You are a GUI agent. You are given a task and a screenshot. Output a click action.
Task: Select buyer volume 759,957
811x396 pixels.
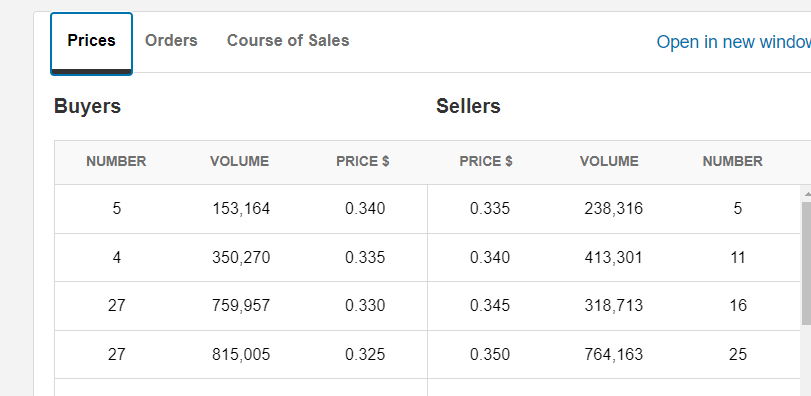tap(241, 306)
